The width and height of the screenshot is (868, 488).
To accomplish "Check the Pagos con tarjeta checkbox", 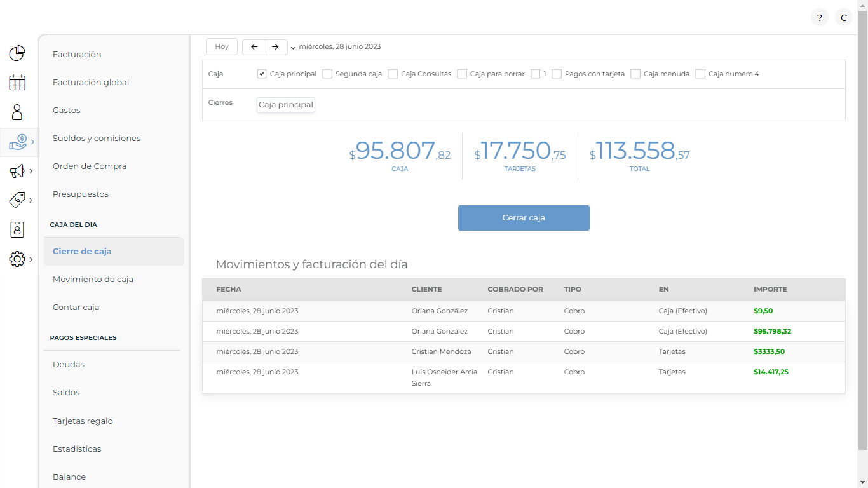I will pyautogui.click(x=557, y=74).
